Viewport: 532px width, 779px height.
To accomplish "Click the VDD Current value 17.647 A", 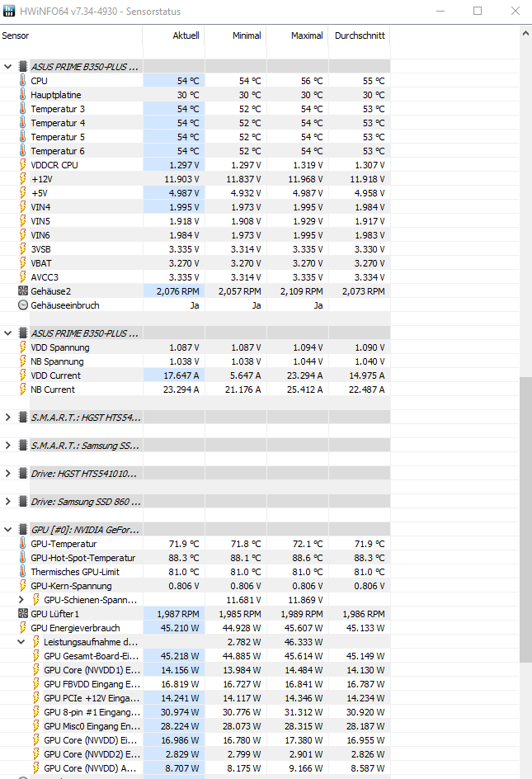I will pyautogui.click(x=181, y=375).
